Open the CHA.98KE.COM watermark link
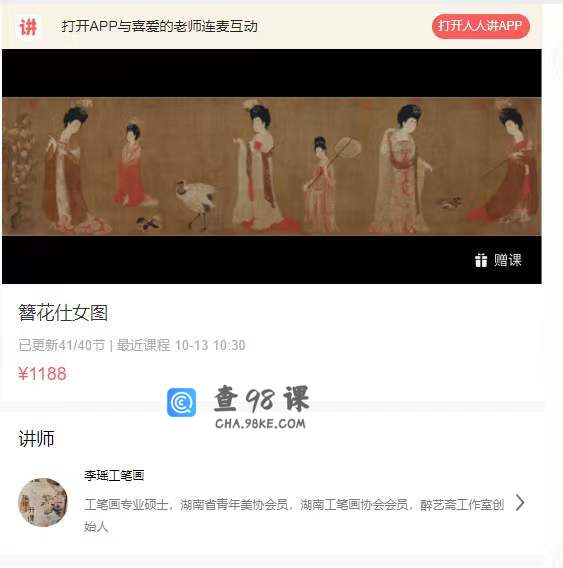 tap(260, 423)
